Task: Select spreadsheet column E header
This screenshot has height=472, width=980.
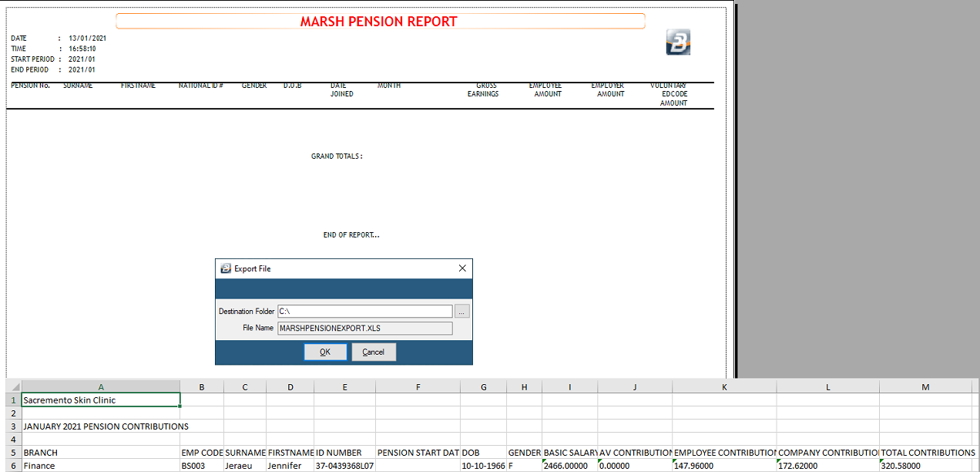Action: coord(344,386)
